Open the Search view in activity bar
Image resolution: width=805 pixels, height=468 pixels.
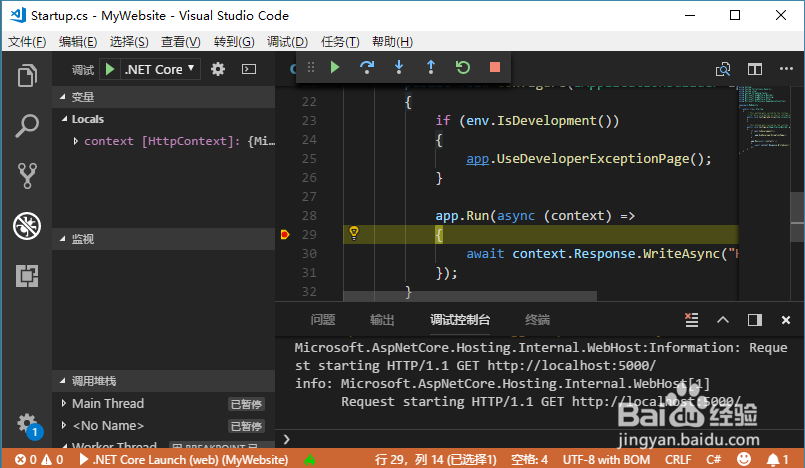click(x=27, y=126)
